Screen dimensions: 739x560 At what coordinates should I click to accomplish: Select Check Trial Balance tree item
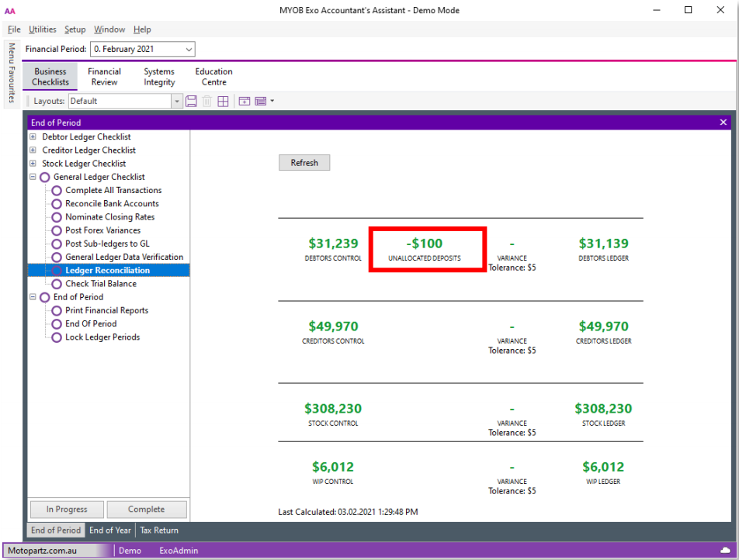tap(101, 284)
